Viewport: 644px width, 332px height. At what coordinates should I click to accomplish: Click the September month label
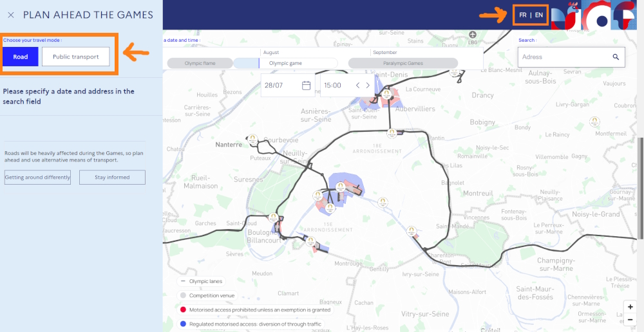click(x=385, y=53)
